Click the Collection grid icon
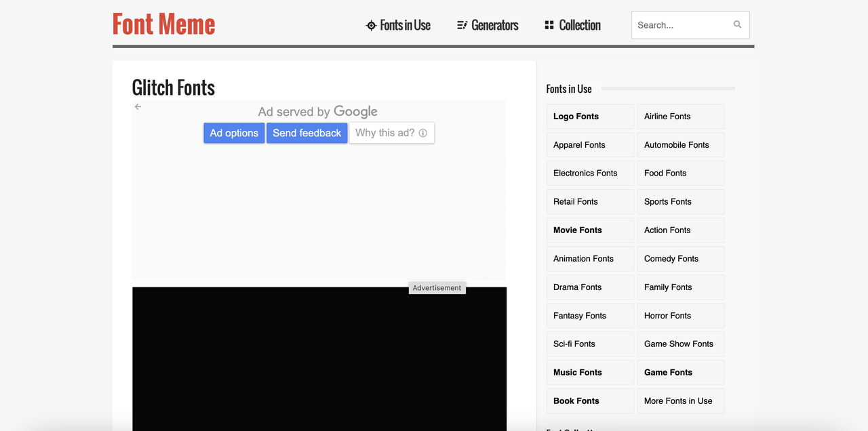This screenshot has width=868, height=431. click(x=549, y=25)
